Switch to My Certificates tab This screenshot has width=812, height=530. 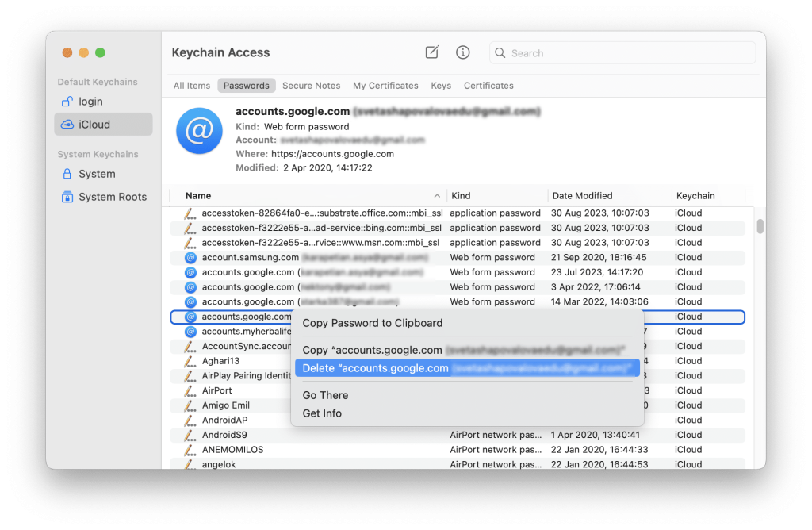pos(385,86)
